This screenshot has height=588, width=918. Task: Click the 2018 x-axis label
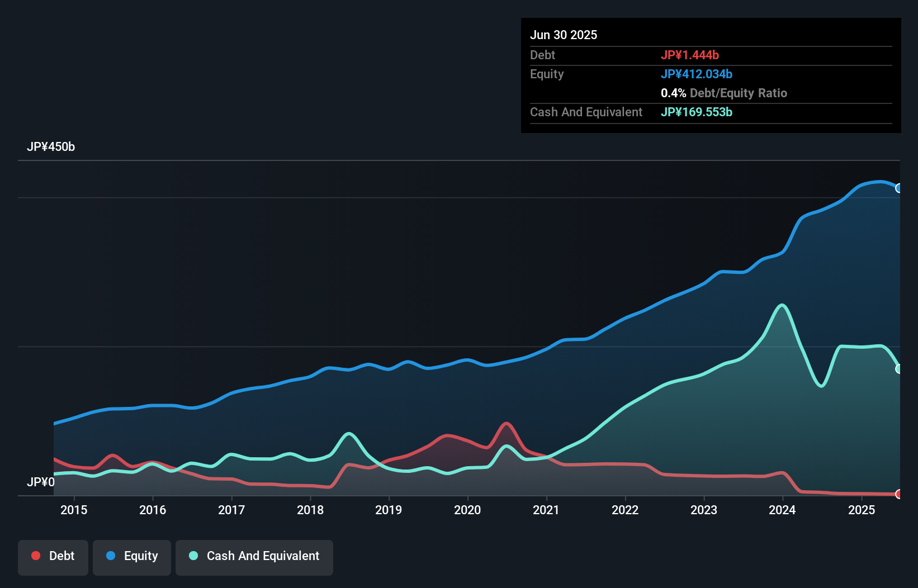pyautogui.click(x=310, y=510)
